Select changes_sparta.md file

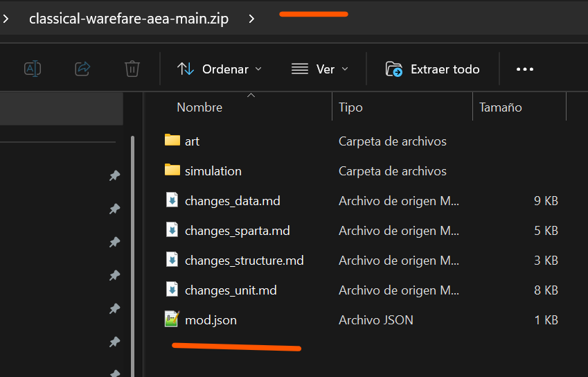(x=237, y=231)
